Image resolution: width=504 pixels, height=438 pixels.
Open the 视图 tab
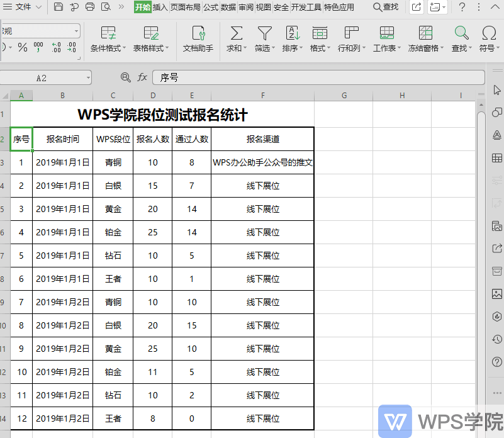(x=263, y=7)
